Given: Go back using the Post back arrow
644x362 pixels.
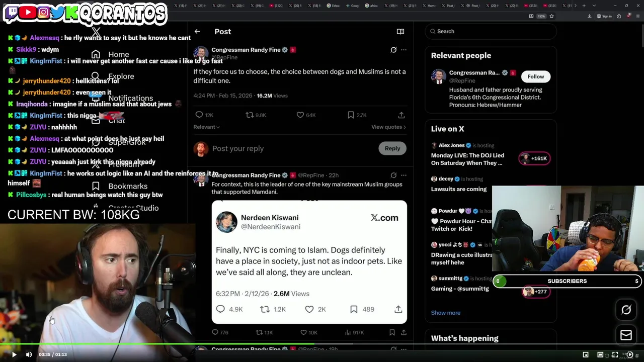Looking at the screenshot, I should pyautogui.click(x=197, y=31).
